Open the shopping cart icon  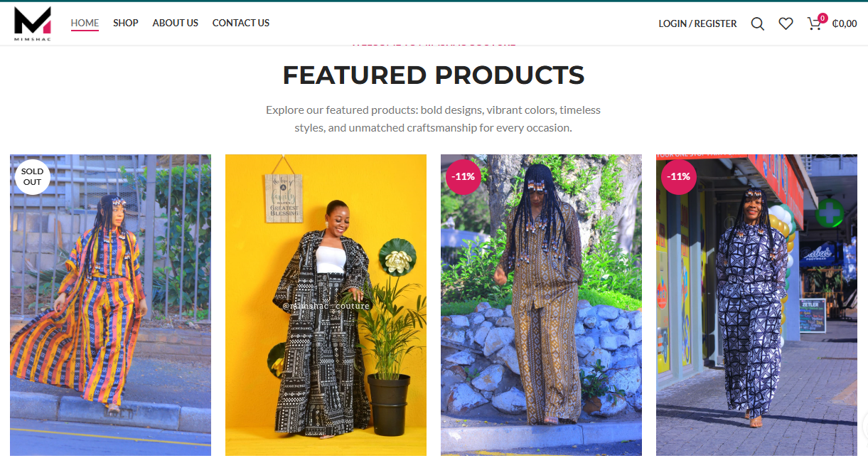tap(814, 24)
